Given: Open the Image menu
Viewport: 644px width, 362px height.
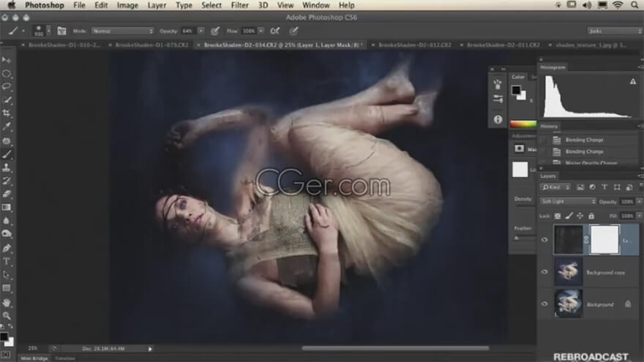Looking at the screenshot, I should (127, 5).
